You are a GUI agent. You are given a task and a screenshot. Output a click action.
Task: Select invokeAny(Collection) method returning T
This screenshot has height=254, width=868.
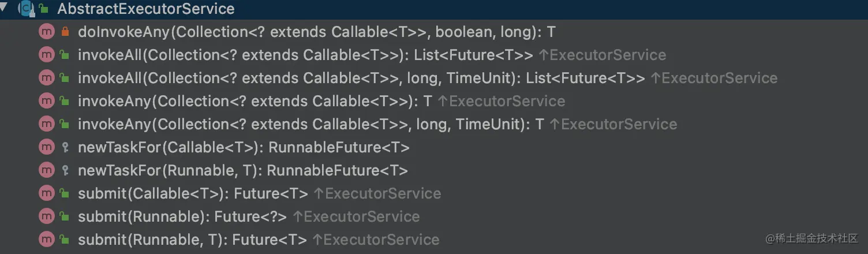click(x=255, y=101)
